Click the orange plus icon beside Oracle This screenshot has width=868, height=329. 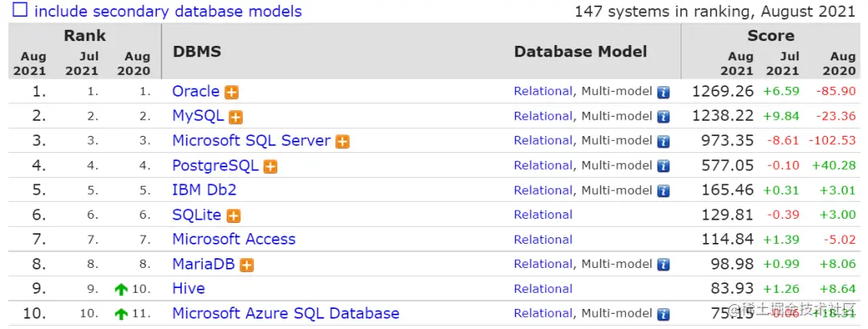(231, 93)
